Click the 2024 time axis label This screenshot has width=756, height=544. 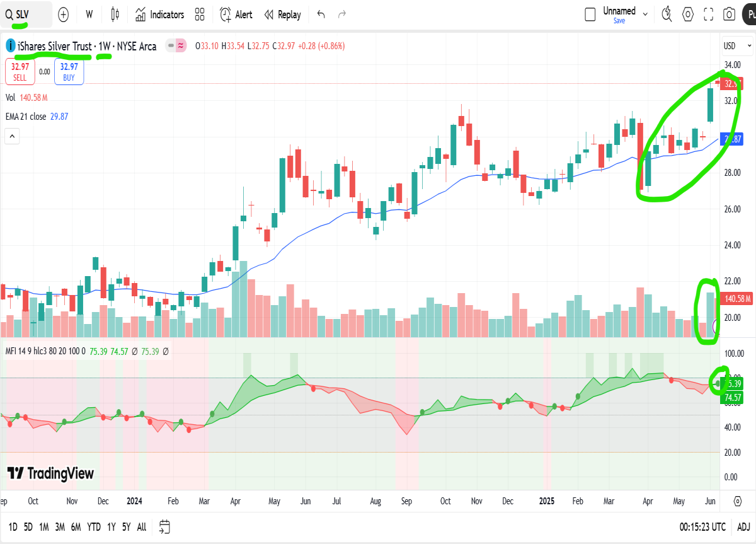[135, 501]
